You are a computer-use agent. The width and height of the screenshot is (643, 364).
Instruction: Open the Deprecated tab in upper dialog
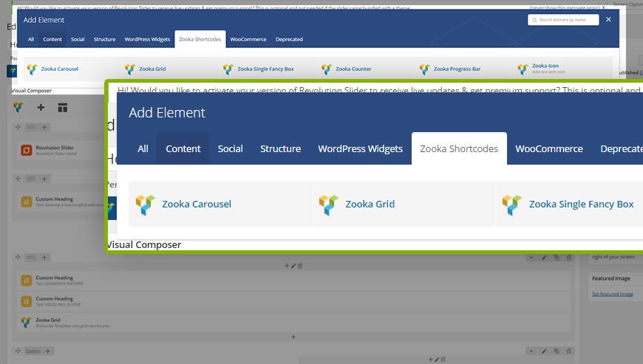coord(289,39)
